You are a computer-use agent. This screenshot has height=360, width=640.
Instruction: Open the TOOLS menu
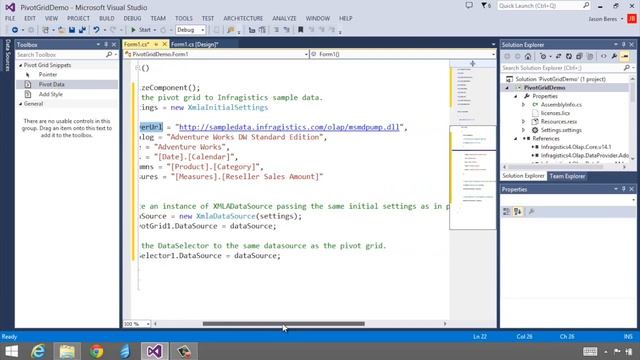[x=184, y=18]
